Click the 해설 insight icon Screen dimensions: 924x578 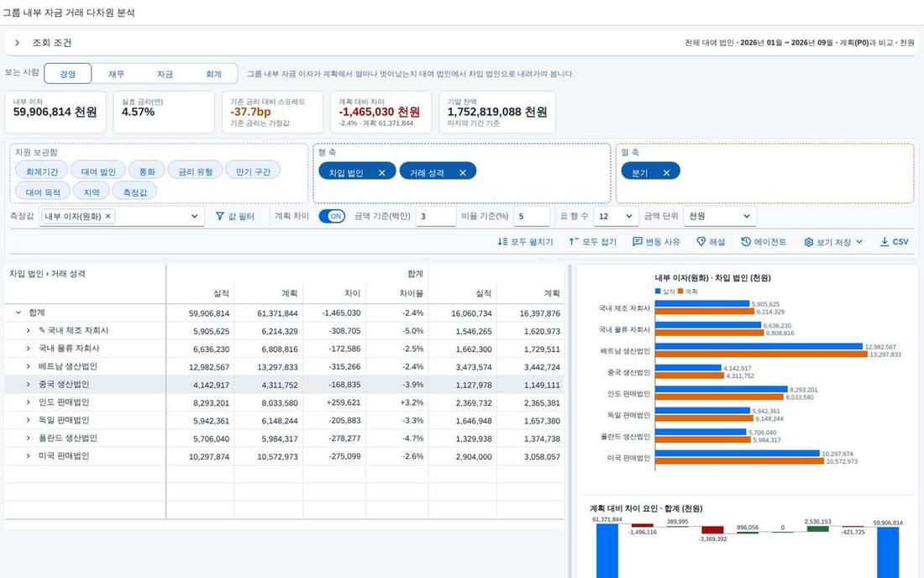[701, 242]
